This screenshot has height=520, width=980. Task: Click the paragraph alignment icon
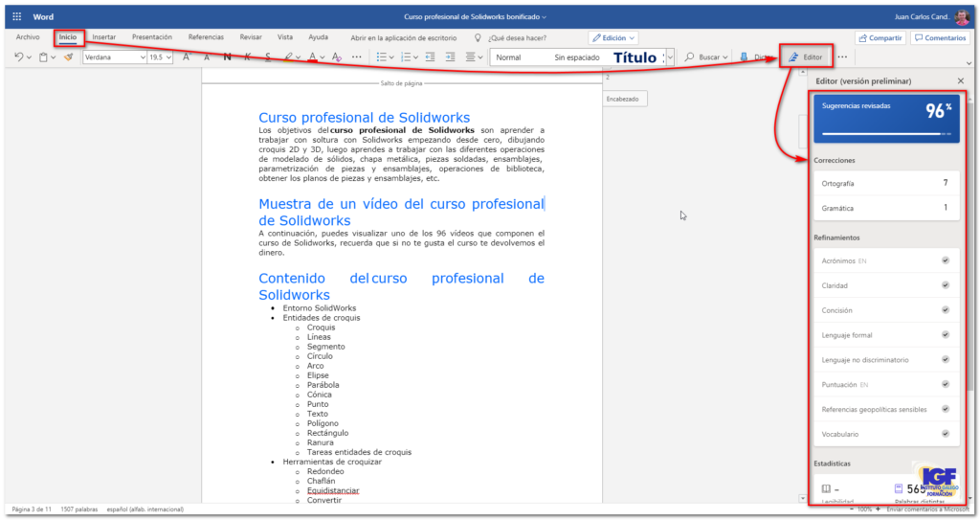(x=471, y=57)
